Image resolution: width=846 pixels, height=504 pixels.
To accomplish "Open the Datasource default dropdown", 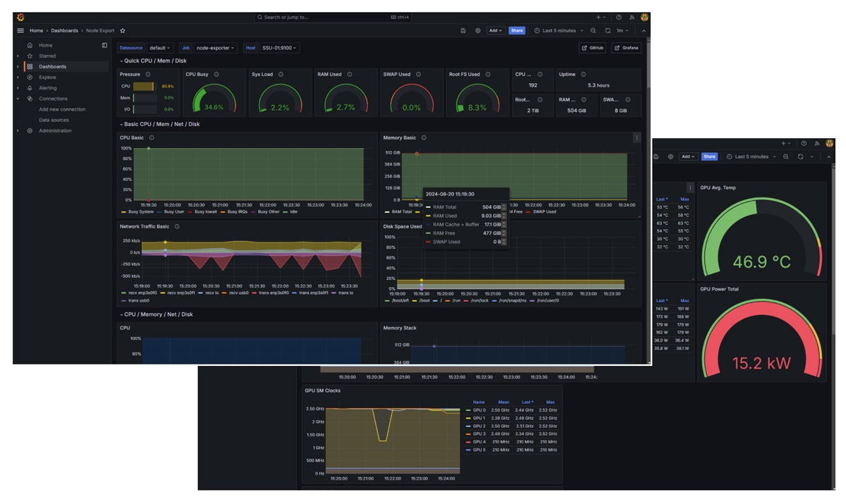I will 159,48.
